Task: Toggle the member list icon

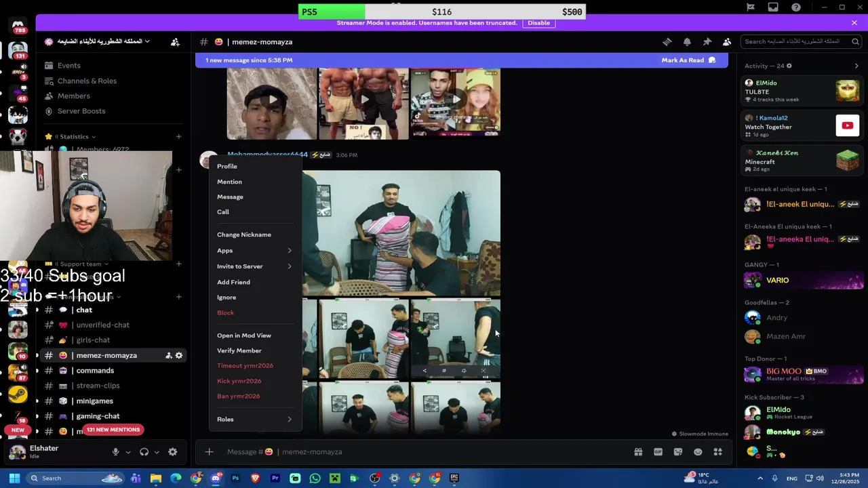Action: point(727,42)
